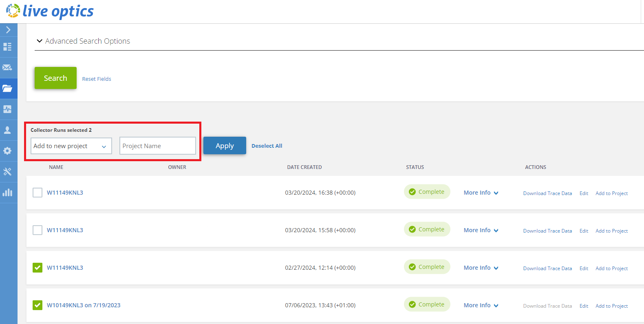Click the date 07/06/2023, 13:43 (+01:00)

point(320,305)
